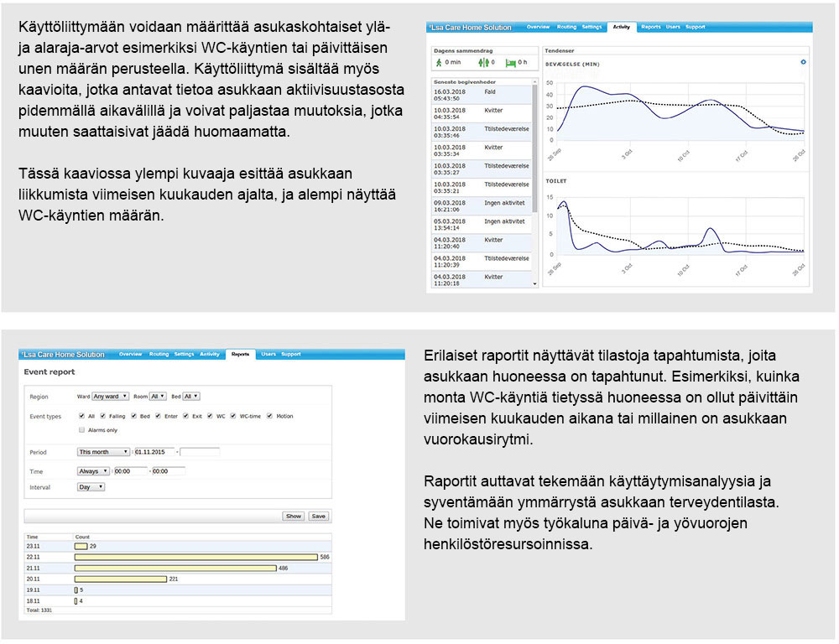Expand the Period dropdown set to This month

tap(103, 451)
